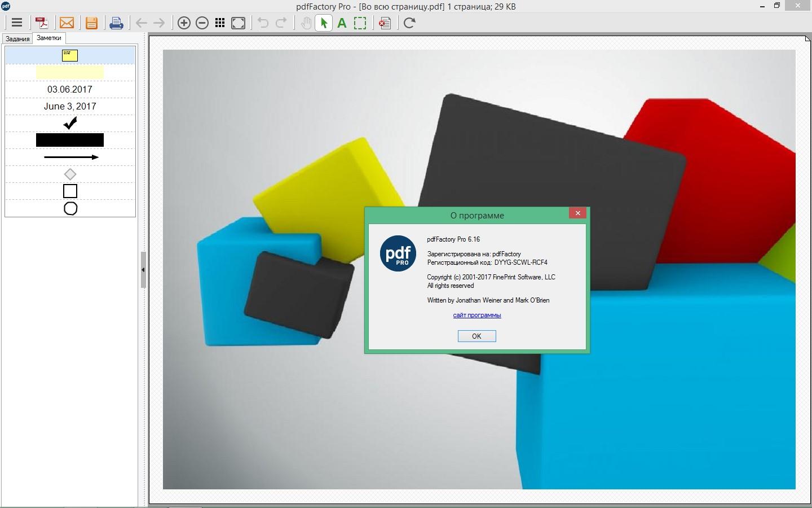
Task: Pick the square shape annotation
Action: [x=70, y=191]
